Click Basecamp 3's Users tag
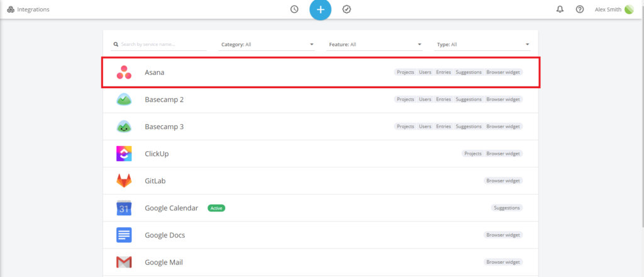The width and height of the screenshot is (644, 277). pyautogui.click(x=425, y=126)
